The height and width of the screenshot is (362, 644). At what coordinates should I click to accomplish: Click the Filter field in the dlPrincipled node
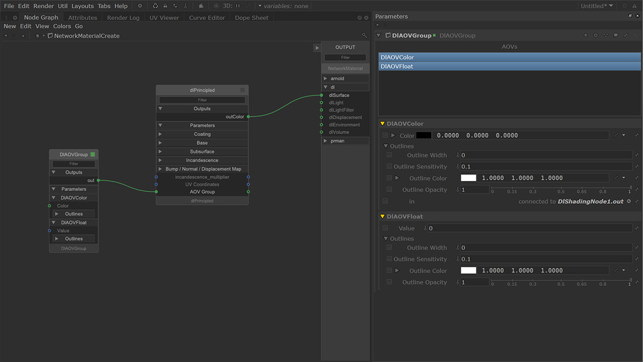202,100
